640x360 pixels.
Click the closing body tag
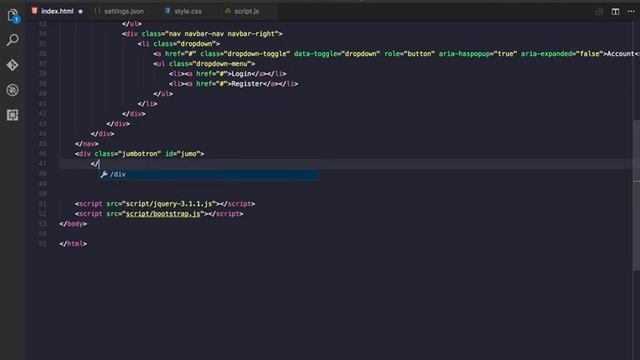(73, 224)
